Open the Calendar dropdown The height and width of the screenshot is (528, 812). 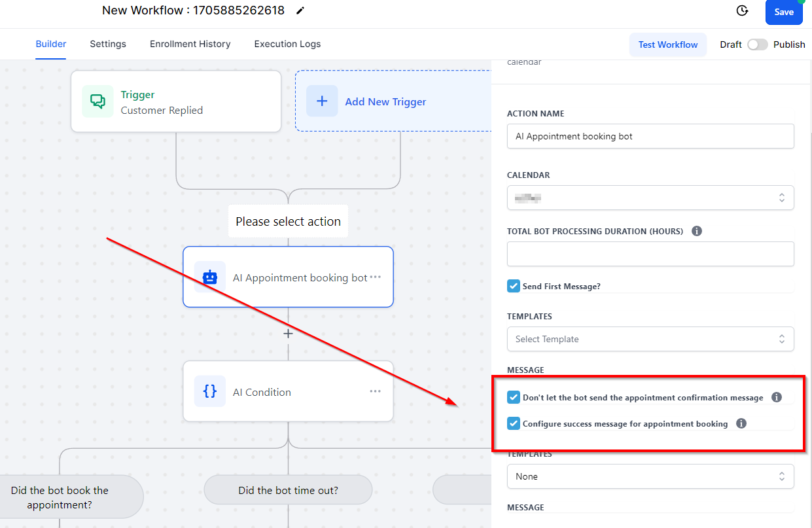(x=650, y=198)
